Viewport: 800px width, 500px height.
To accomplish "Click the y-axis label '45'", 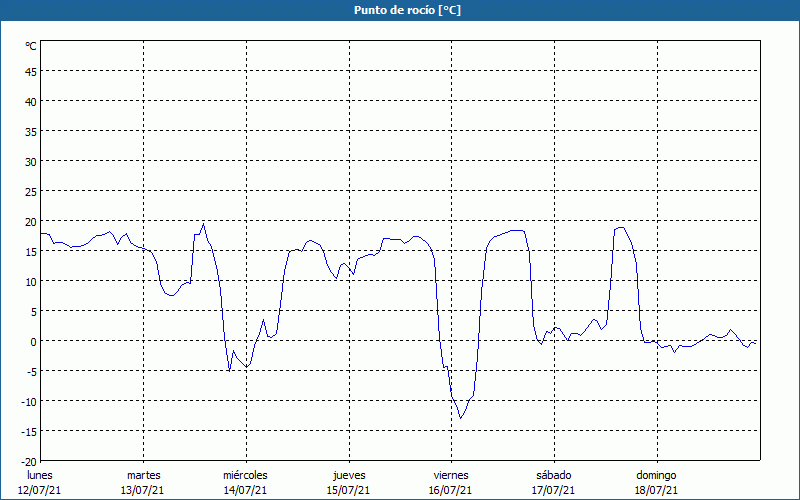I will [x=31, y=72].
